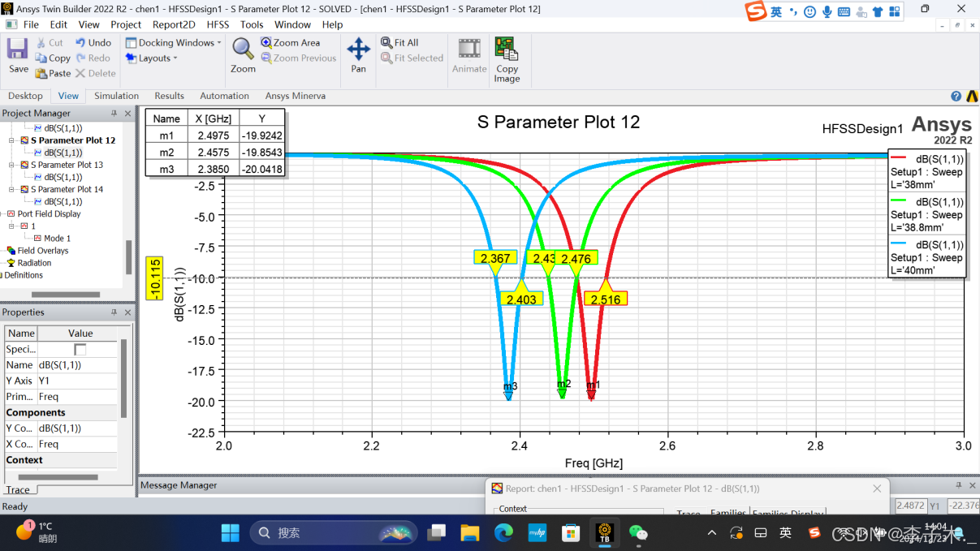Screen dimensions: 980x551
Task: Undo the last action
Action: (x=93, y=43)
